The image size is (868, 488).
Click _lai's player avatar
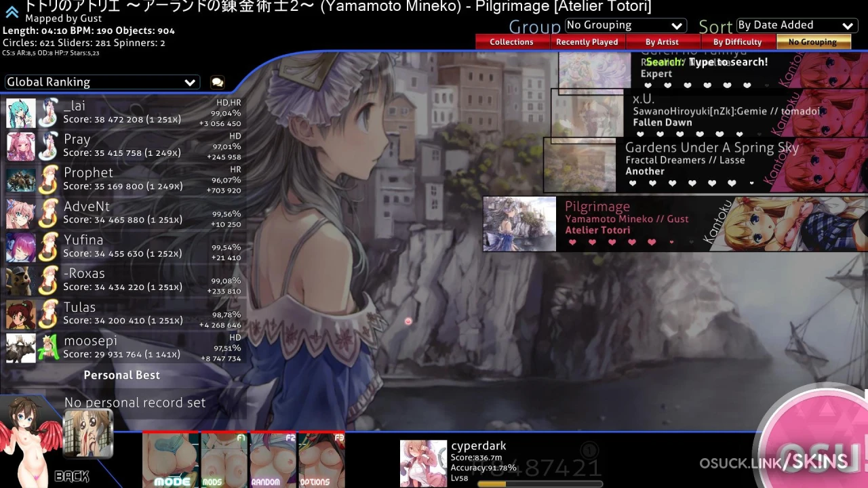[x=20, y=113]
